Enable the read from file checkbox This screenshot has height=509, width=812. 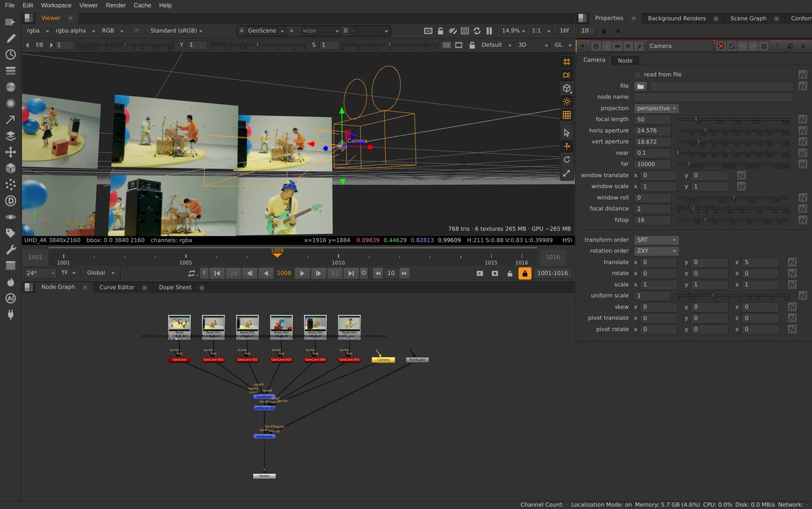coord(637,74)
